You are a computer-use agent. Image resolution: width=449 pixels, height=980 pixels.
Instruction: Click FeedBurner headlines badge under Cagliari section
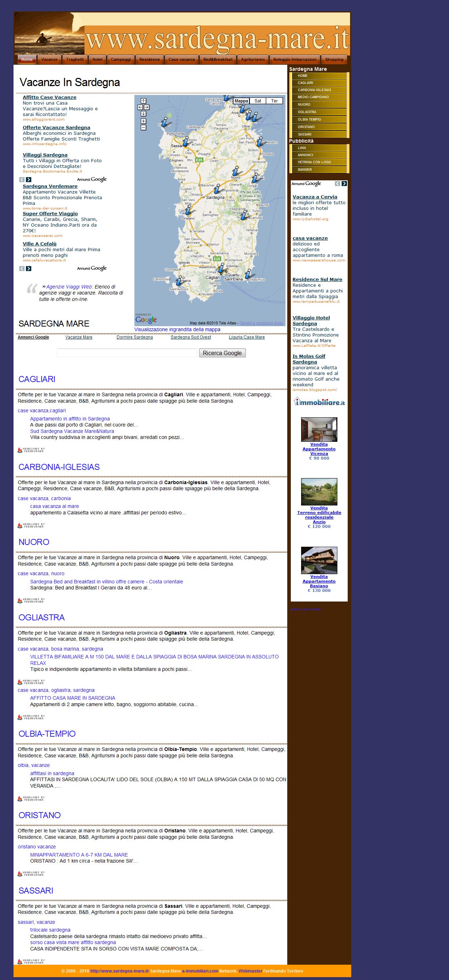(31, 450)
